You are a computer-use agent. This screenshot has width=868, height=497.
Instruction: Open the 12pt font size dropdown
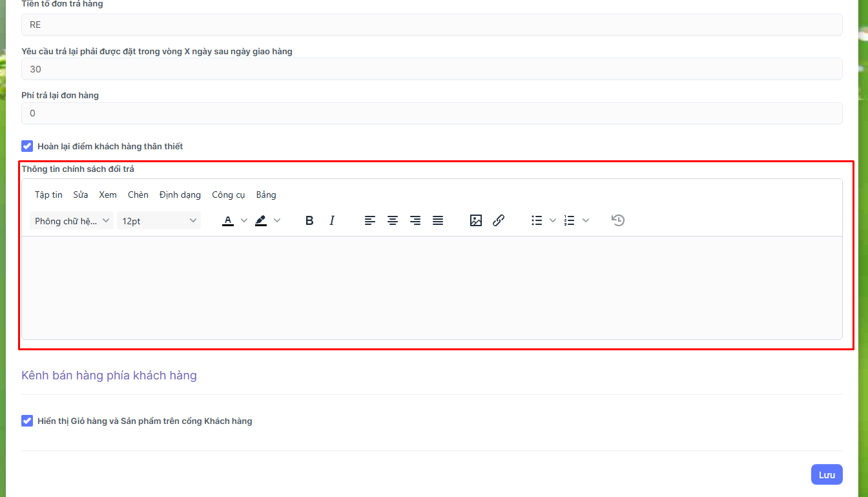click(159, 221)
